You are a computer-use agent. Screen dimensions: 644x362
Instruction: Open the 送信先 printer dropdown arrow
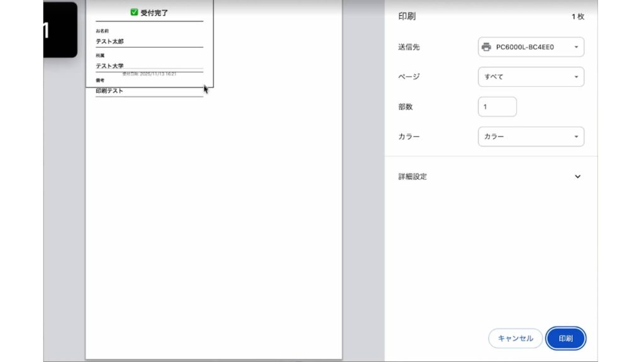[x=576, y=47]
